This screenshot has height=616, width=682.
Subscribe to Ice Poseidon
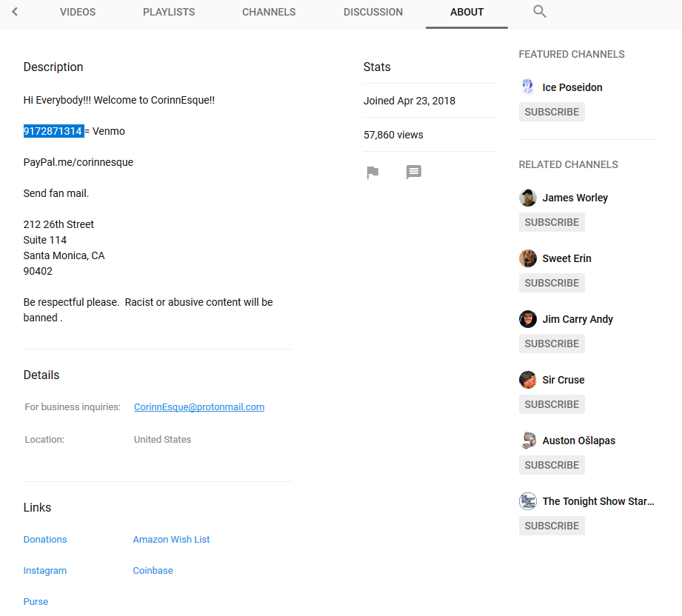click(x=552, y=112)
